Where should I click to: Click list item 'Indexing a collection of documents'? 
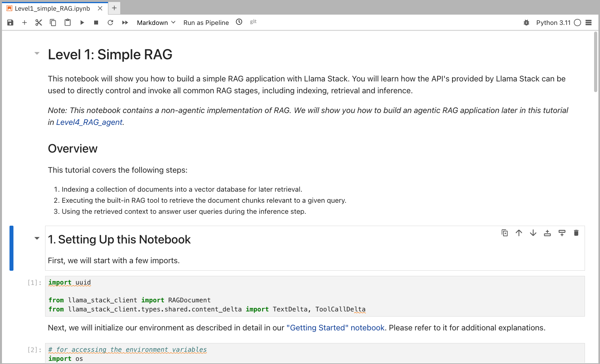point(182,189)
